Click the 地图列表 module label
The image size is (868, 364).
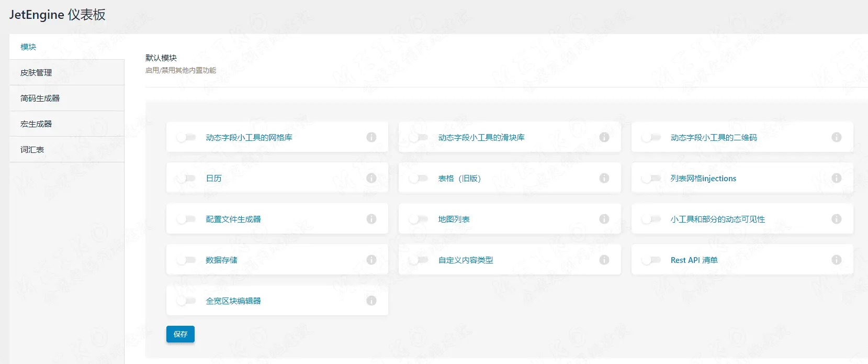(x=454, y=219)
